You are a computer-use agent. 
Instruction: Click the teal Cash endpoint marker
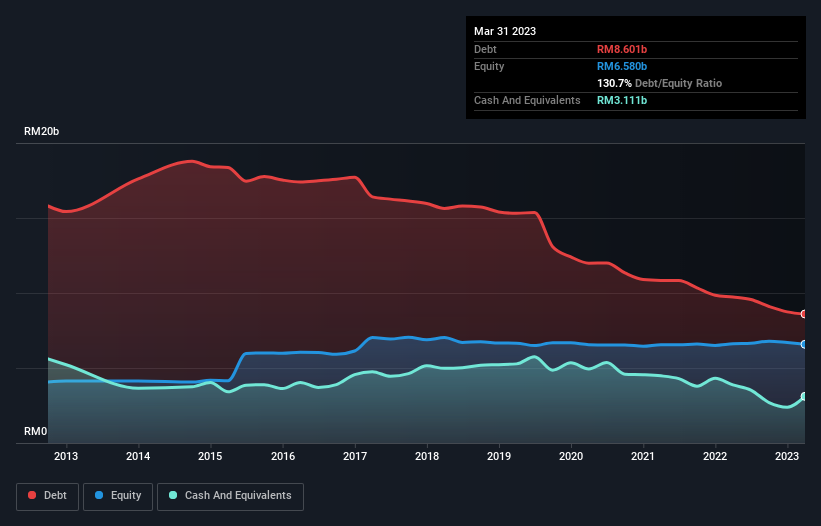[x=804, y=397]
